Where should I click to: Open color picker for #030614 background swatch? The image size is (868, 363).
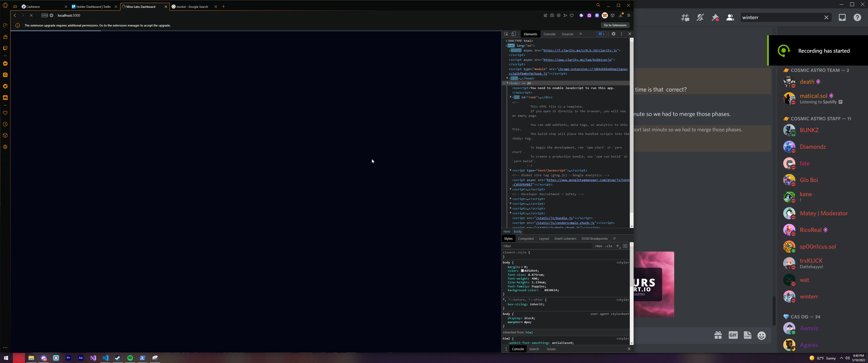coord(542,290)
